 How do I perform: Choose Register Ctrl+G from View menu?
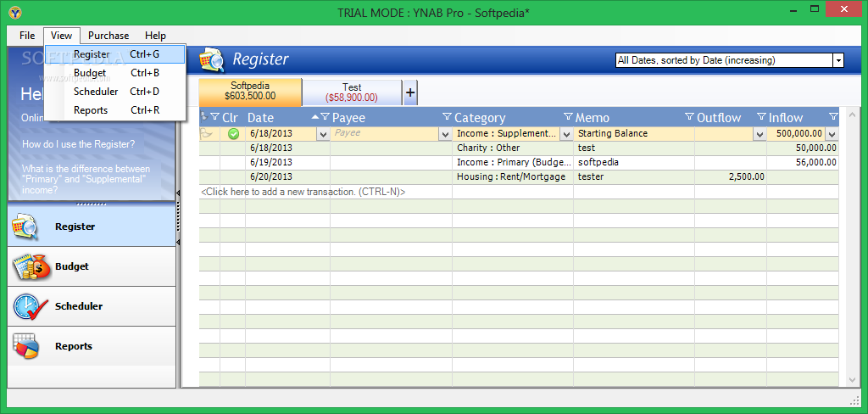point(115,54)
